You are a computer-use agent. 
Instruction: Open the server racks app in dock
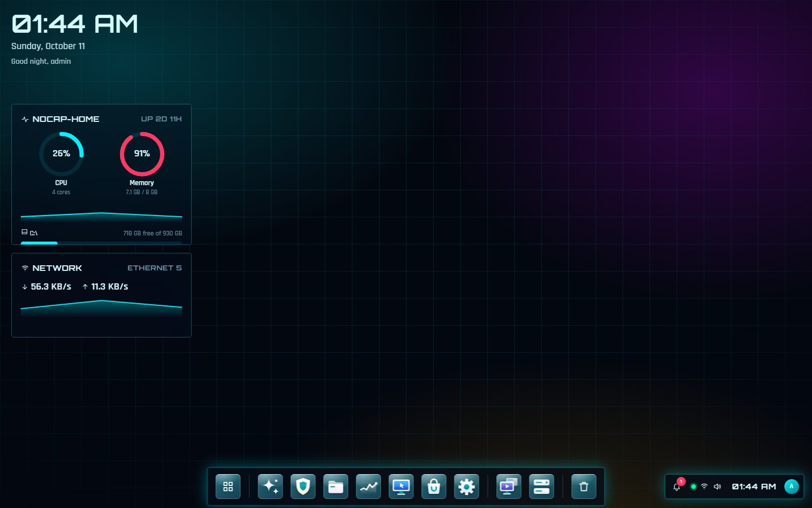(x=541, y=487)
